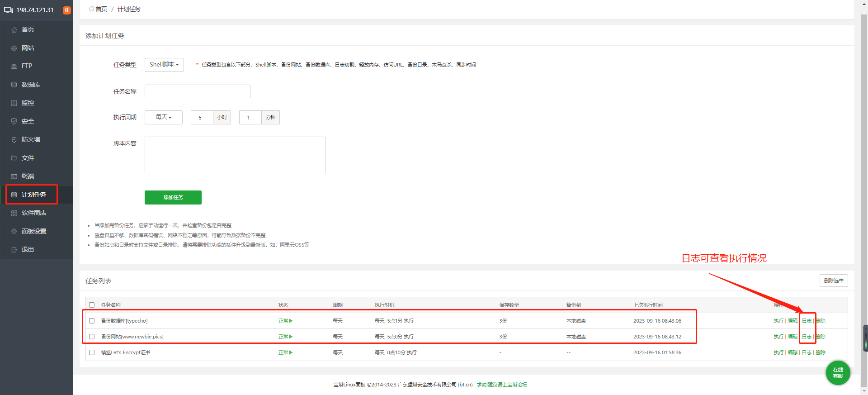Click 执行 for 备份数据库[typecho] task
The image size is (868, 395).
(x=778, y=321)
